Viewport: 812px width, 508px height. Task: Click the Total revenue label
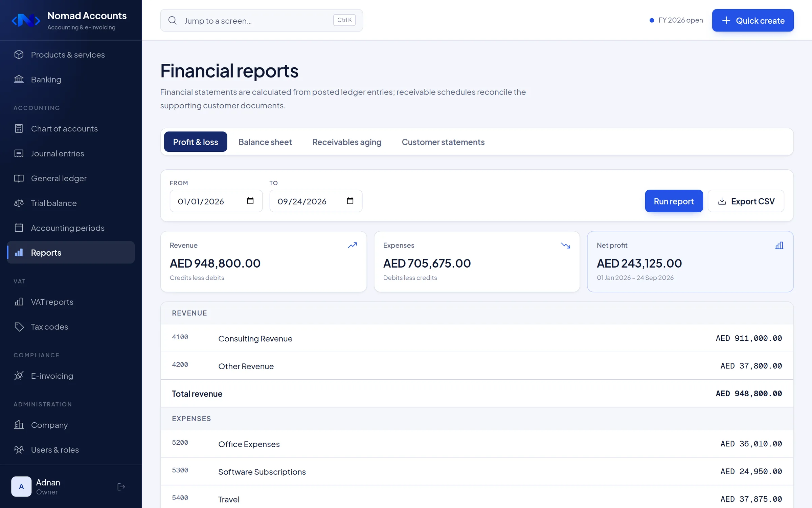[x=197, y=394]
